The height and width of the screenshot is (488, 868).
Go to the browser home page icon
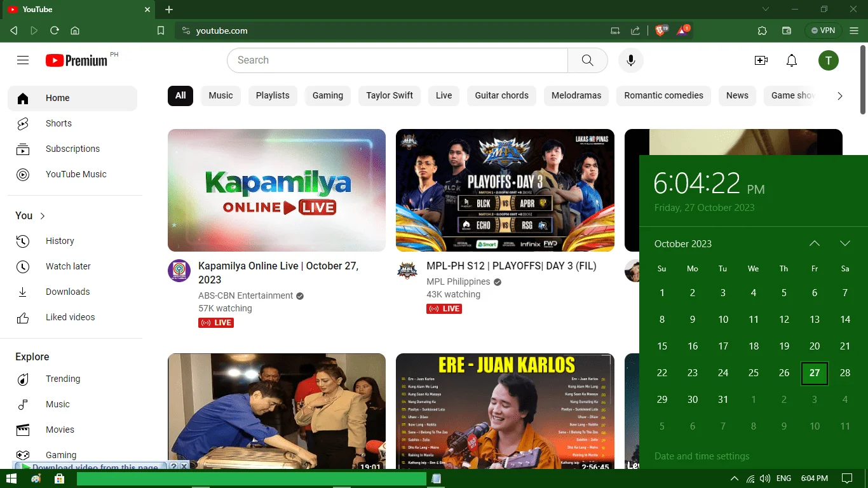(x=75, y=30)
